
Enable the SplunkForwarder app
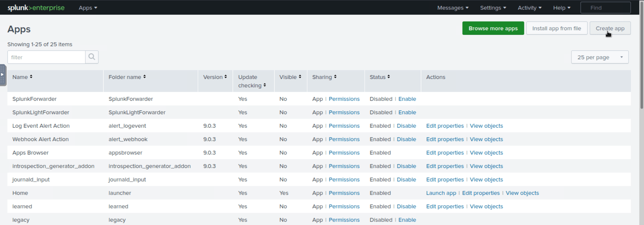point(407,99)
